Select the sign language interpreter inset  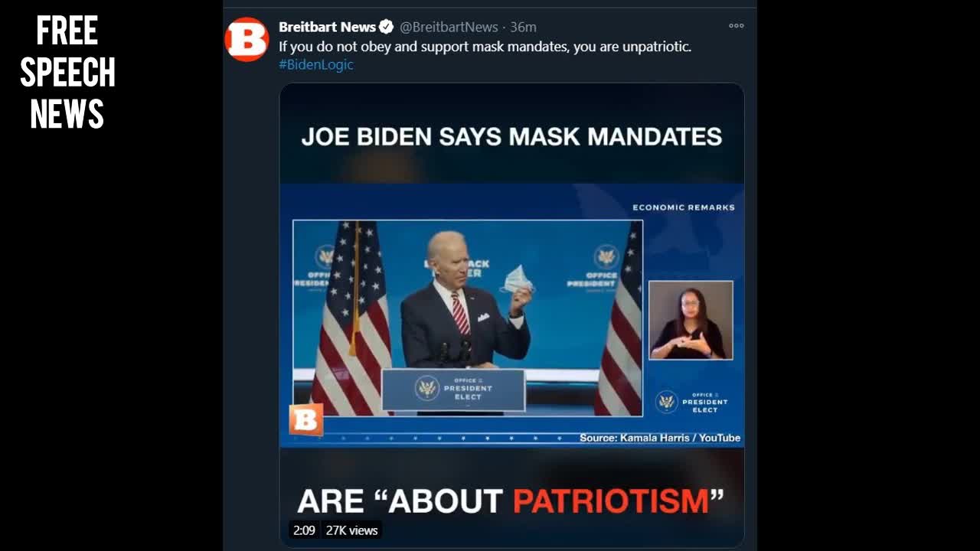(691, 320)
